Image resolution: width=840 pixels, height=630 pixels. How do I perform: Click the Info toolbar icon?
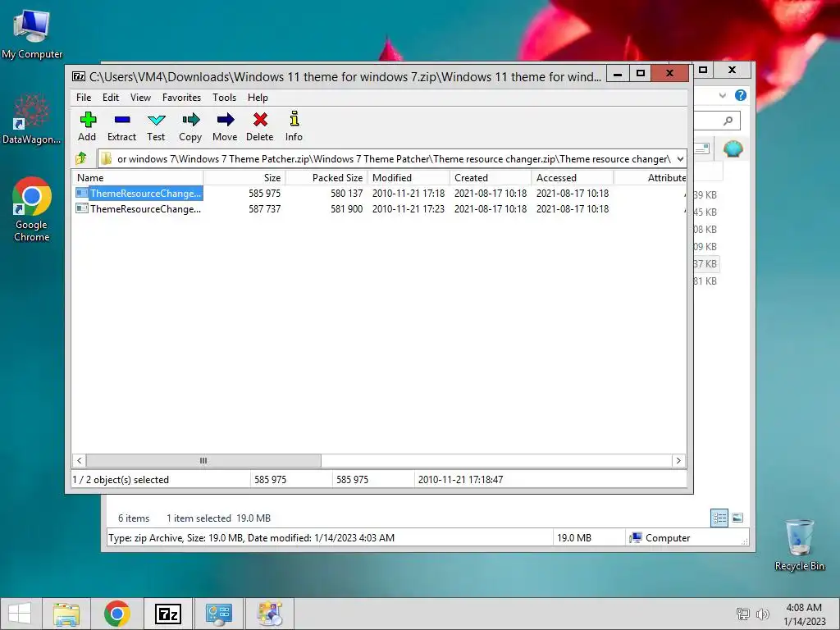pyautogui.click(x=294, y=126)
